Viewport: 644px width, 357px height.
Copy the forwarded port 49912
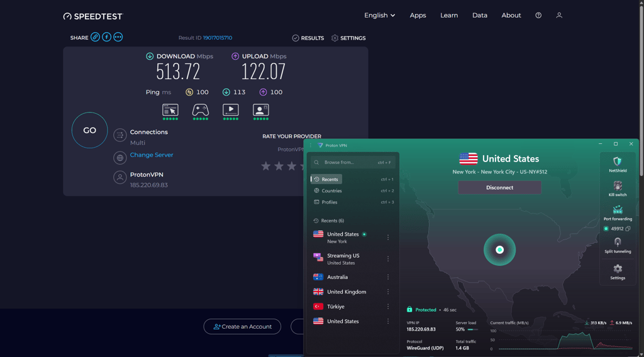pyautogui.click(x=628, y=229)
